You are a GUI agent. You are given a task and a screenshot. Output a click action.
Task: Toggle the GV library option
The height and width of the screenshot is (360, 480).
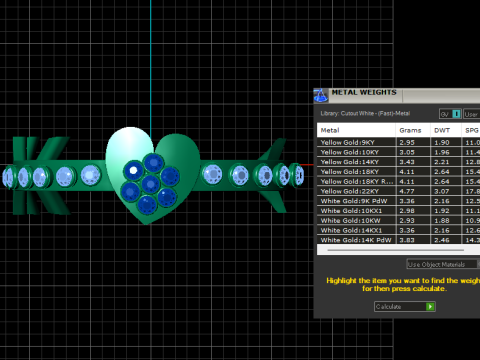click(450, 114)
